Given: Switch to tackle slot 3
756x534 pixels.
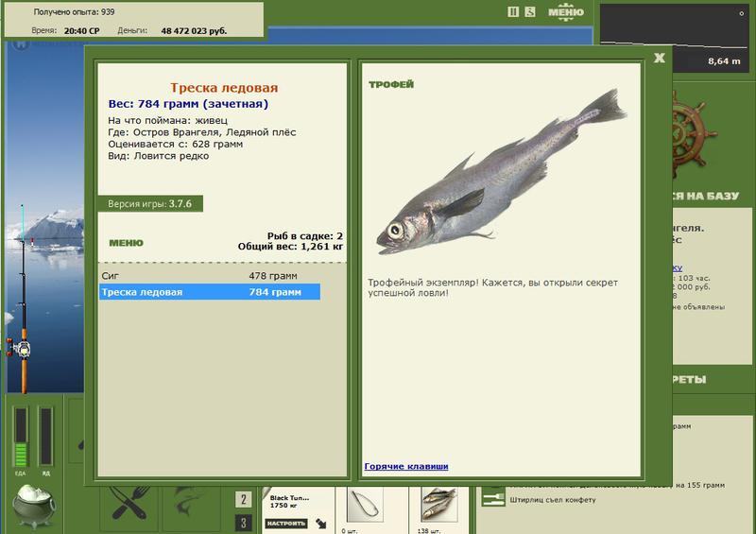Looking at the screenshot, I should click(x=244, y=524).
